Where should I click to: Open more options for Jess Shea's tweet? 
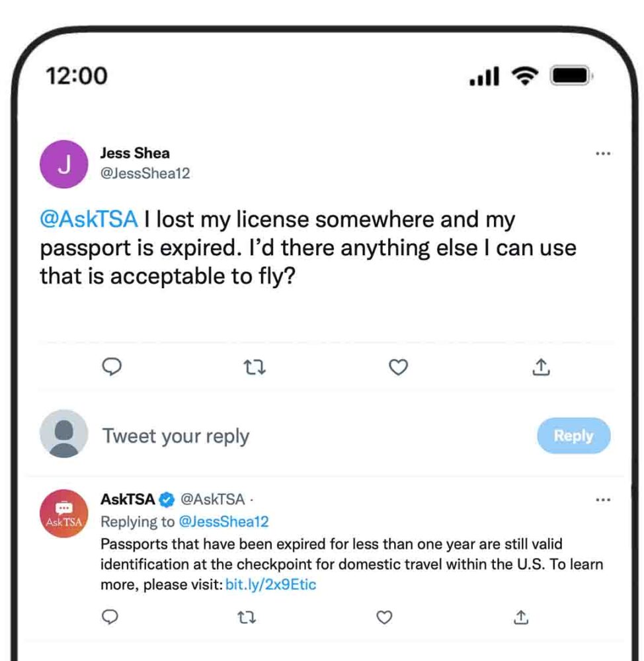602,153
